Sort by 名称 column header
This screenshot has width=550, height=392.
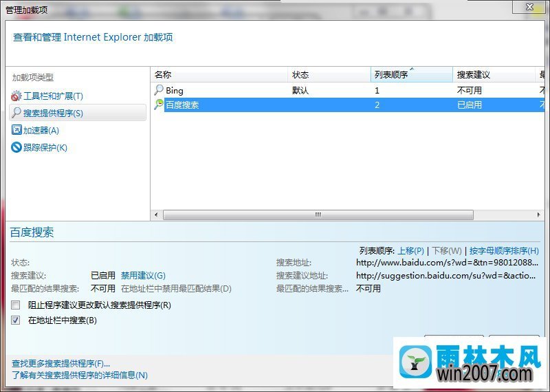point(219,74)
